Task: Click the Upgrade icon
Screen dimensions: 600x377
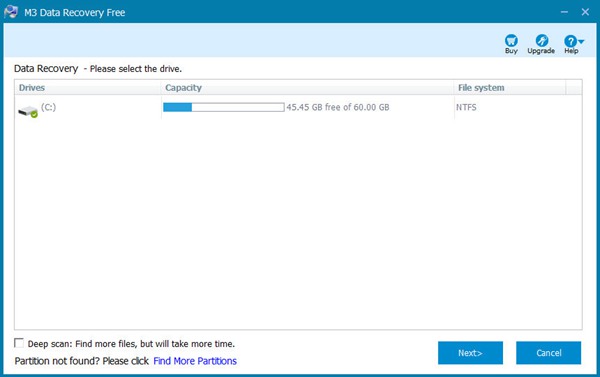Action: click(x=541, y=40)
